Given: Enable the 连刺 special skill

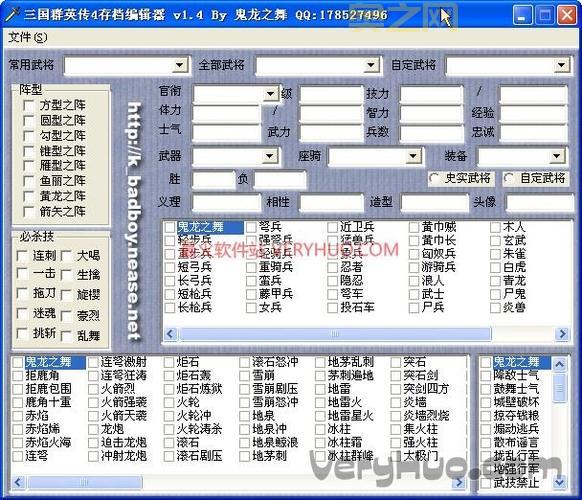Looking at the screenshot, I should pyautogui.click(x=22, y=256).
